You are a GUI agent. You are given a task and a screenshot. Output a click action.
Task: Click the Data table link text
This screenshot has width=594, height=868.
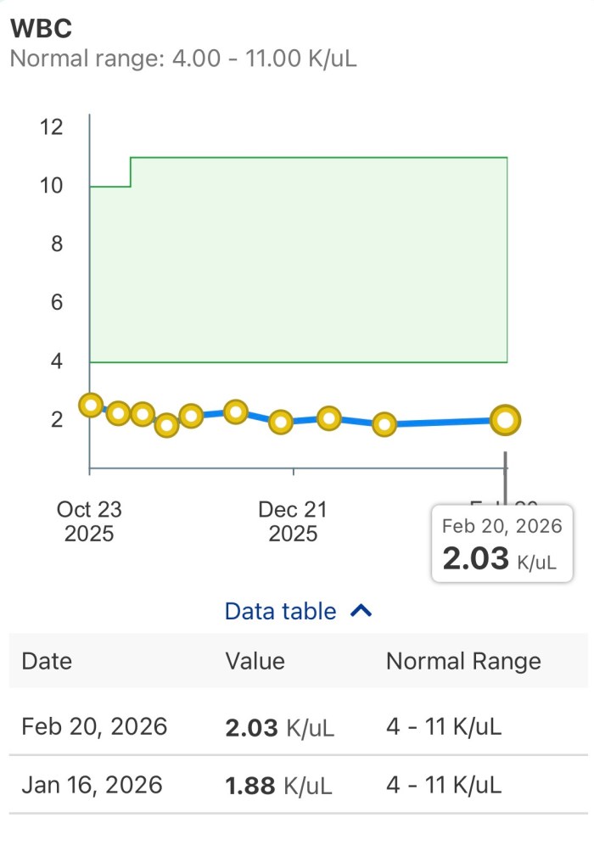click(281, 611)
